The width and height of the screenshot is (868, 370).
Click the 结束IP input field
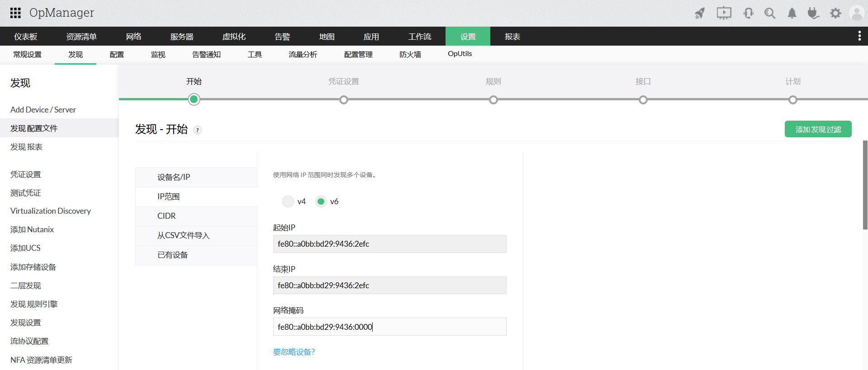389,286
